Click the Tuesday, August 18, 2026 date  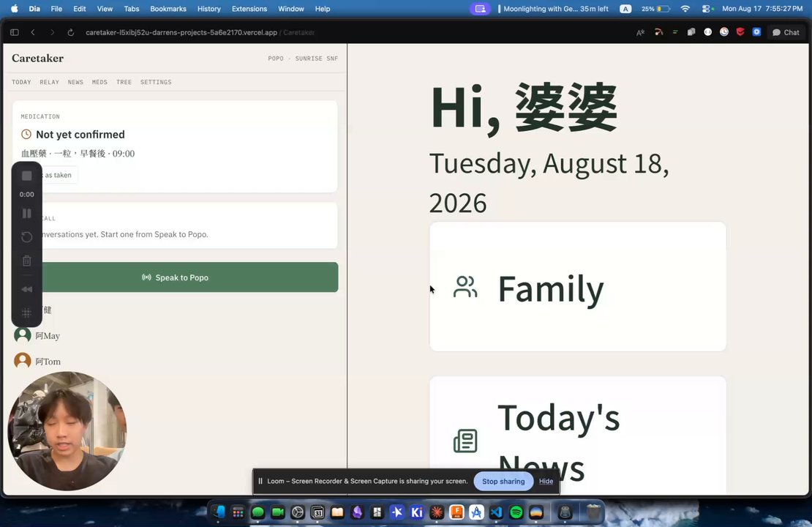(x=549, y=182)
